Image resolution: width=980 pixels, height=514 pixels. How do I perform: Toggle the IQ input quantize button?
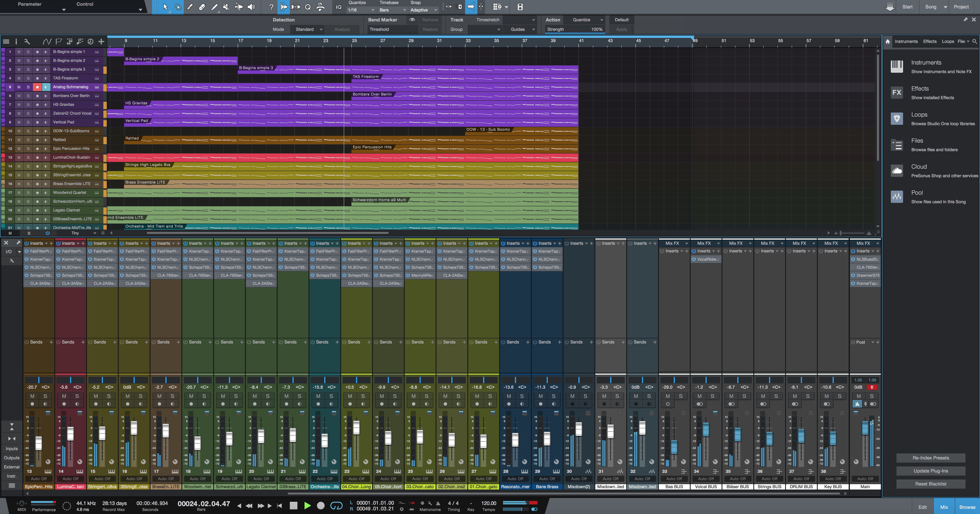point(339,7)
